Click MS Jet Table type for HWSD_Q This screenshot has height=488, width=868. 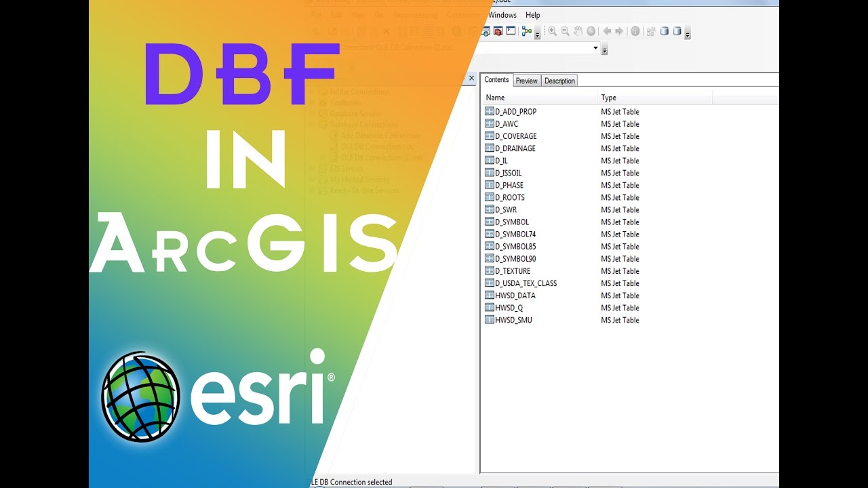click(x=620, y=308)
